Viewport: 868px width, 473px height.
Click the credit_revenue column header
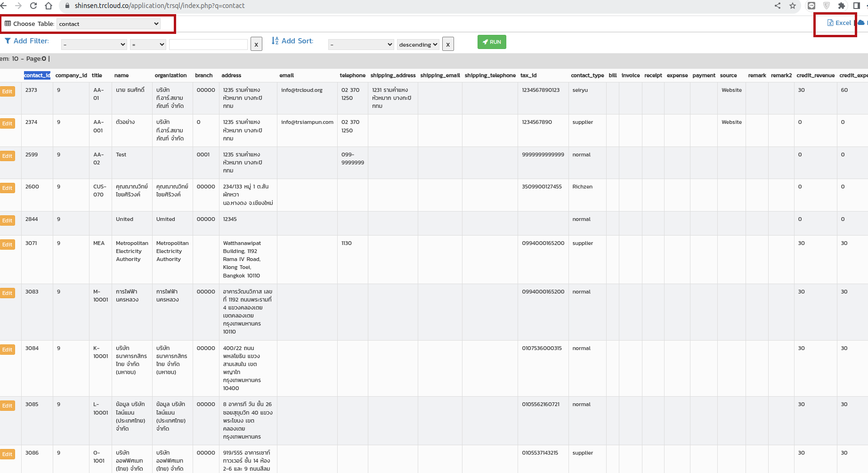(x=815, y=75)
